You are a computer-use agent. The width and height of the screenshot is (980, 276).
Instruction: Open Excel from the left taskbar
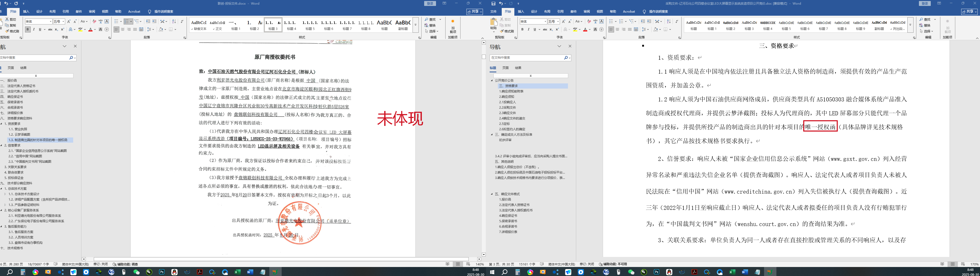tap(237, 272)
